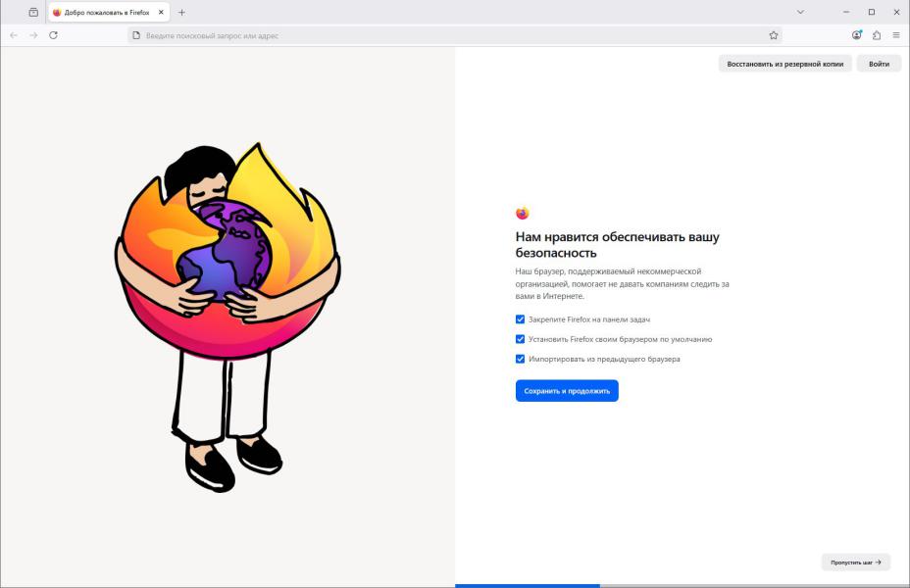Disable 'Импортировать из предыдущего браузера' checkbox

(521, 359)
